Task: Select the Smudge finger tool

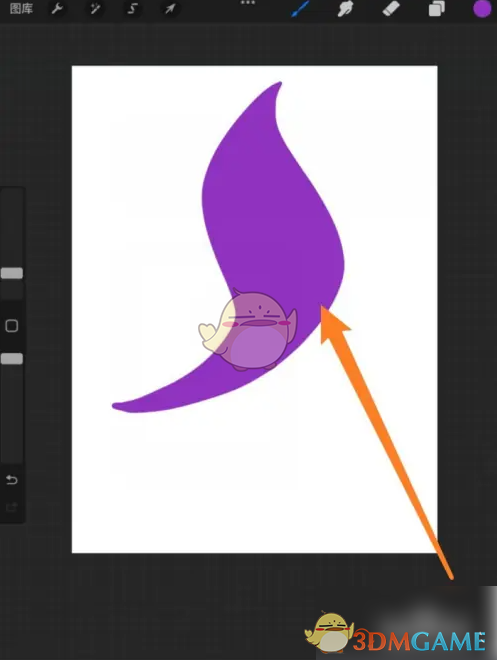Action: (345, 8)
